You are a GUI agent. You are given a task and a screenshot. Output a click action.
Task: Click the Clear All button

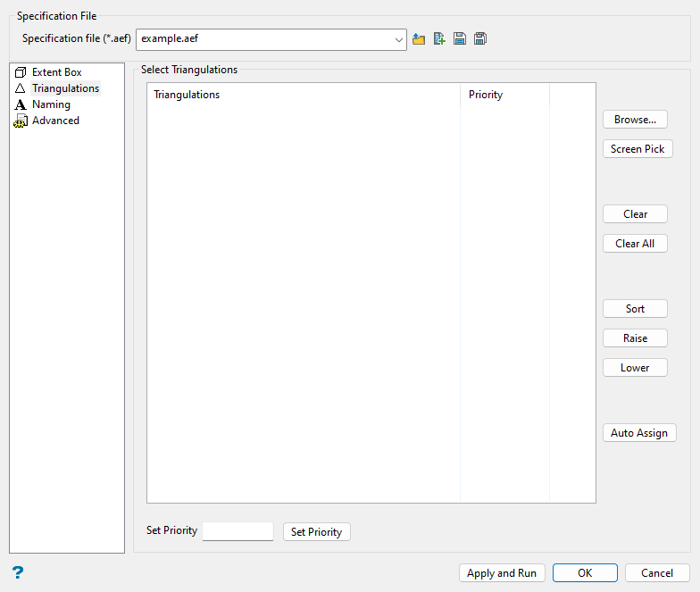click(x=635, y=244)
